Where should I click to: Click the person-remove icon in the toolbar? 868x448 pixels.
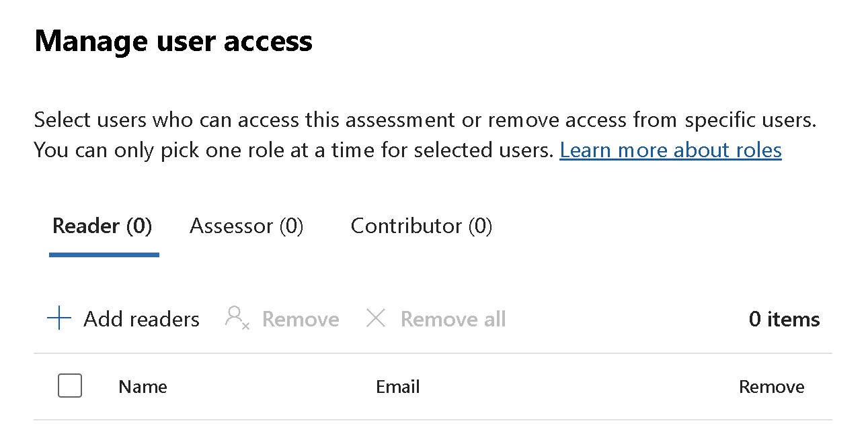coord(237,318)
